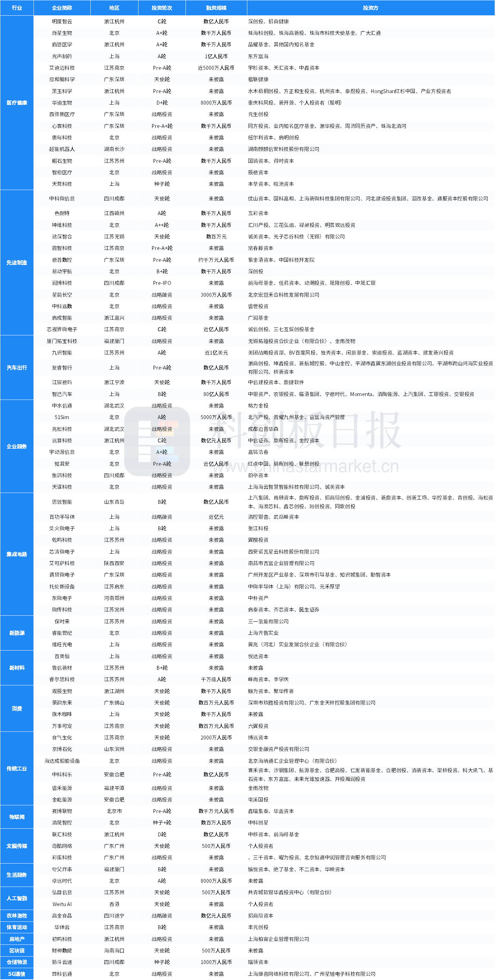Click company name 易动宇航
This screenshot has height=980, width=495.
coord(62,271)
